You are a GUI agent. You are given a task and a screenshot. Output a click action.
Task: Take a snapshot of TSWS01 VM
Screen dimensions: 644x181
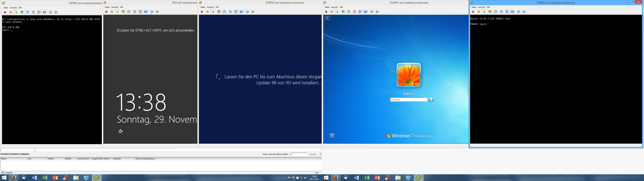coord(496,12)
